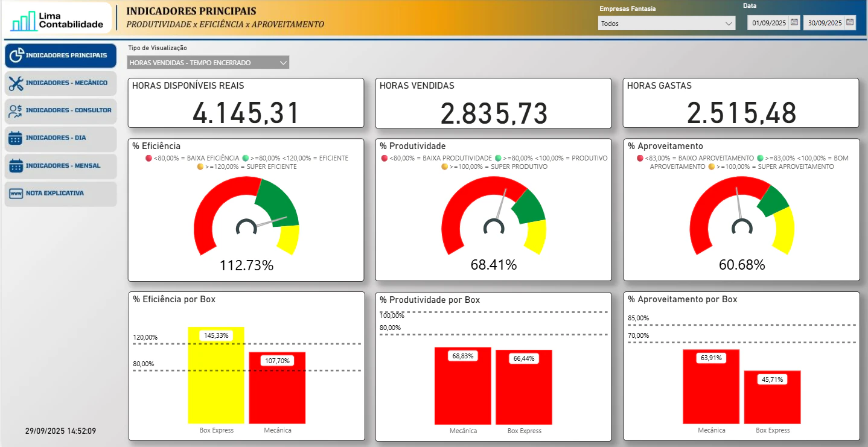Click into the start date field 01/09/2025
The image size is (868, 447).
click(x=769, y=23)
